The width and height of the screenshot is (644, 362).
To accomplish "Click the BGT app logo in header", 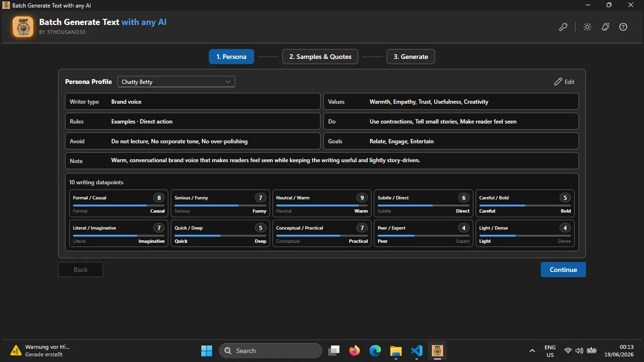I will 23,27.
